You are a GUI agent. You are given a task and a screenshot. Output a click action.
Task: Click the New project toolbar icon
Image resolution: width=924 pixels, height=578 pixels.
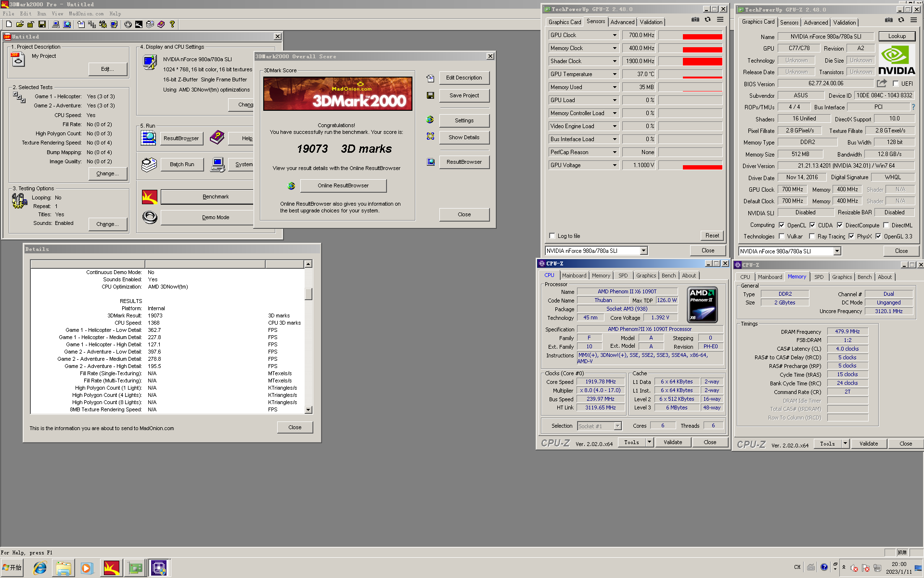9,24
